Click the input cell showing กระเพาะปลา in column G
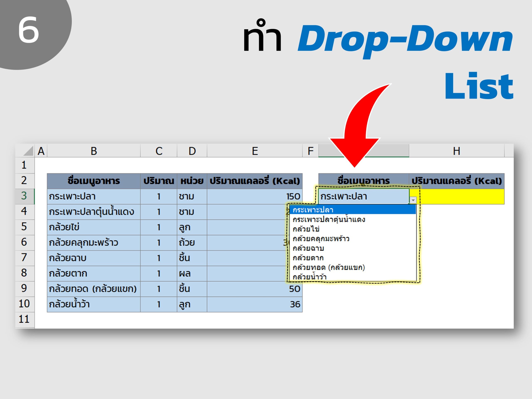The height and width of the screenshot is (399, 532). point(364,197)
